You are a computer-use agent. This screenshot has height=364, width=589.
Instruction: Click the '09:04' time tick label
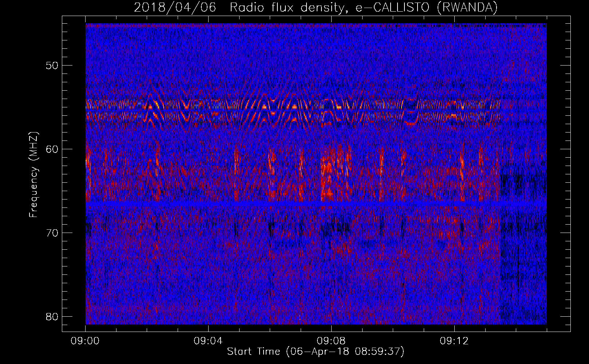pyautogui.click(x=208, y=341)
